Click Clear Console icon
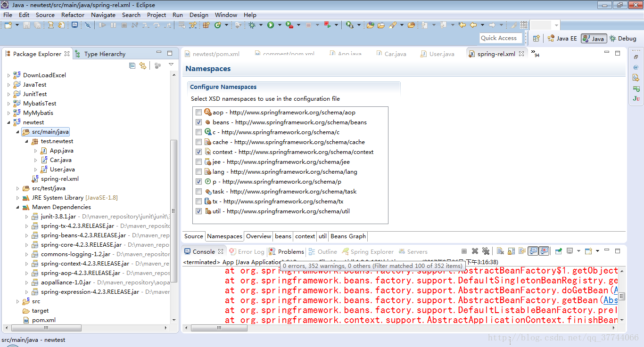 [500, 251]
